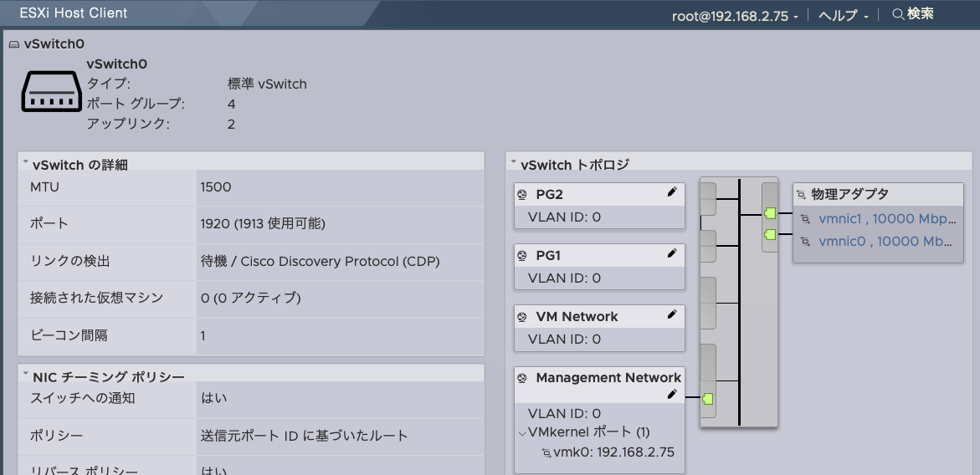
Task: Click the Management Network globe icon
Action: [522, 378]
